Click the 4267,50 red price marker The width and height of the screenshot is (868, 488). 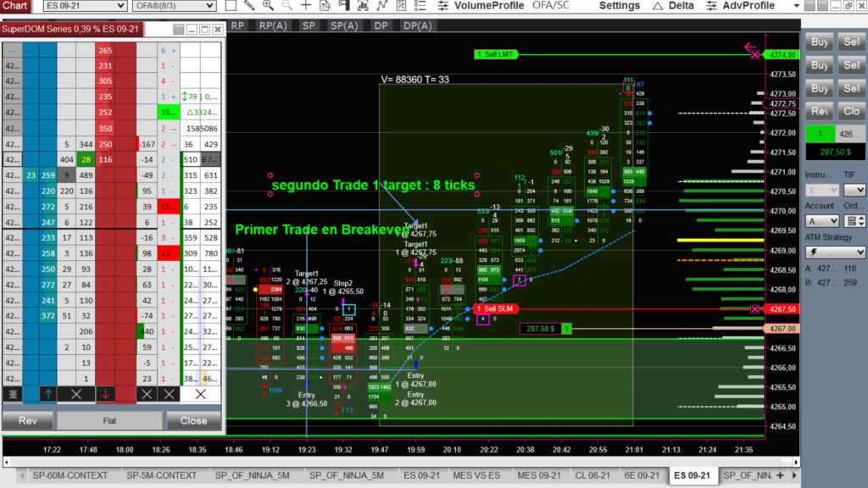click(782, 309)
